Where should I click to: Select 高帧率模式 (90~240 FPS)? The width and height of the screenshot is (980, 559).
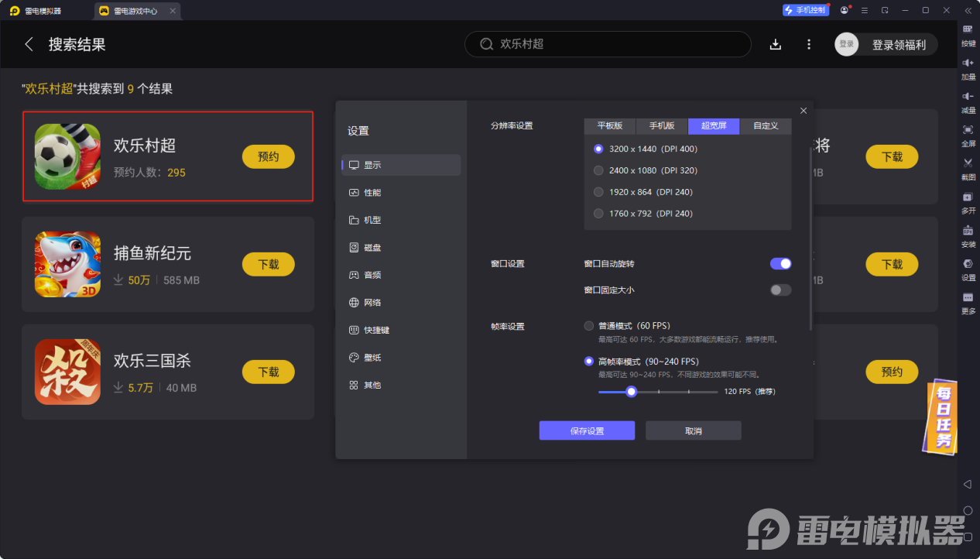(589, 362)
